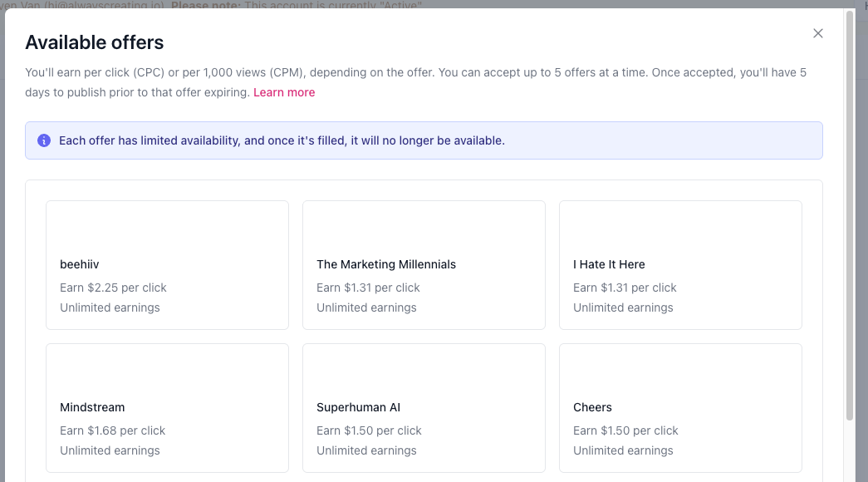Open the Mindstream offer card
Viewport: 868px width, 482px height.
tap(167, 407)
